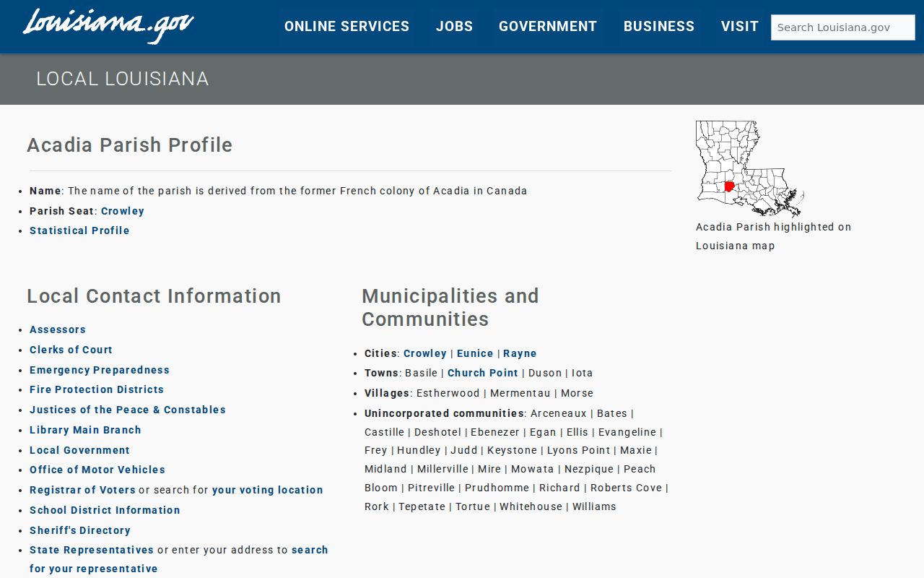This screenshot has width=924, height=578.
Task: Open Office of Motor Vehicles
Action: (97, 470)
